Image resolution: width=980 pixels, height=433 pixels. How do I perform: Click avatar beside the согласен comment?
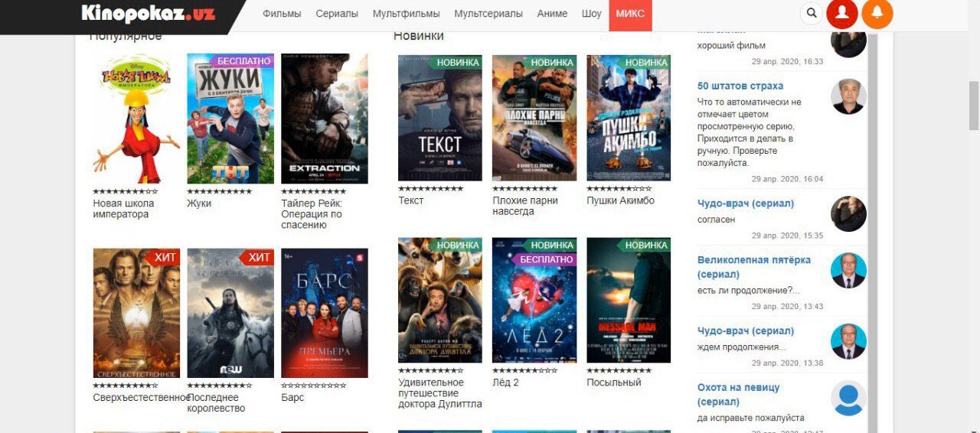pyautogui.click(x=848, y=214)
